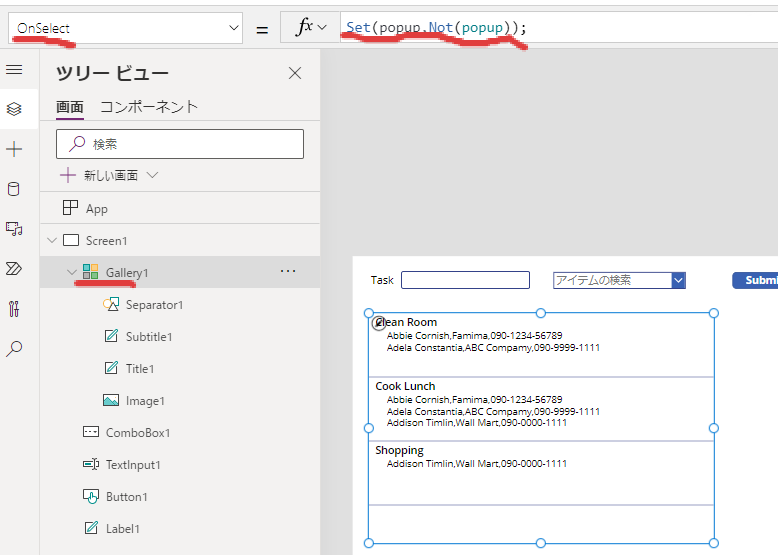This screenshot has height=555, width=778.
Task: Switch to the 画面 tab
Action: coord(70,107)
